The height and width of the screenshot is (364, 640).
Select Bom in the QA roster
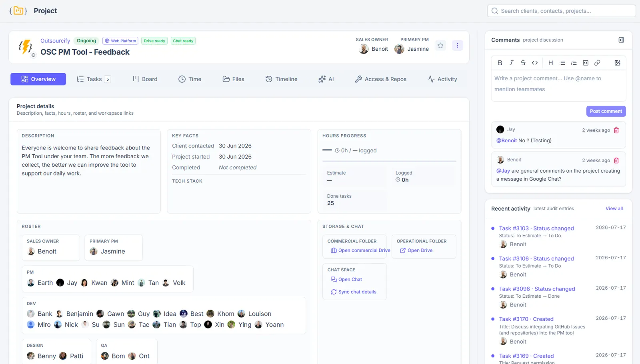pyautogui.click(x=113, y=356)
